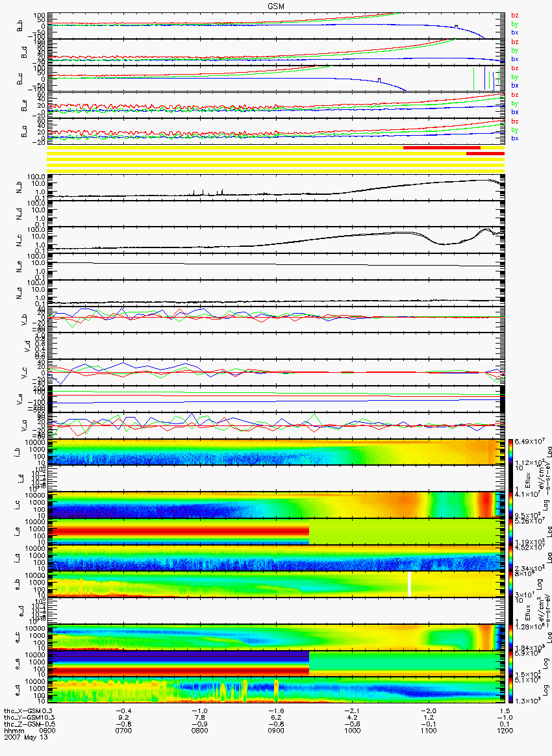
Task: Click the 1200 time tick label
Action: [x=505, y=731]
